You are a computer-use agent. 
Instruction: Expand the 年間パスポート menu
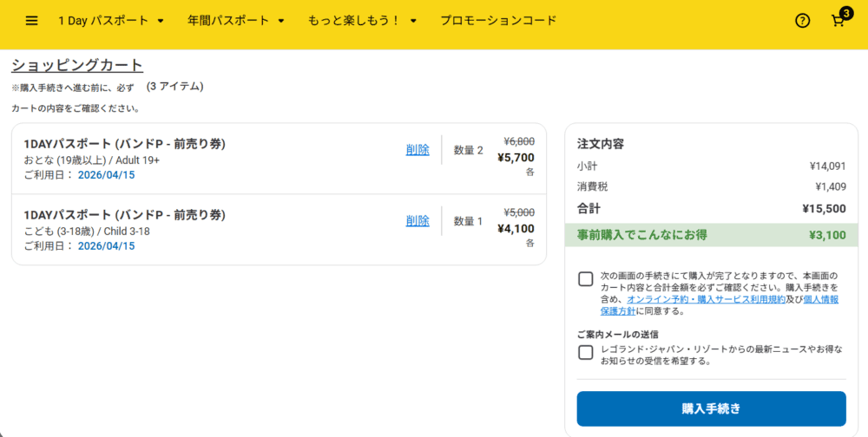tap(236, 21)
